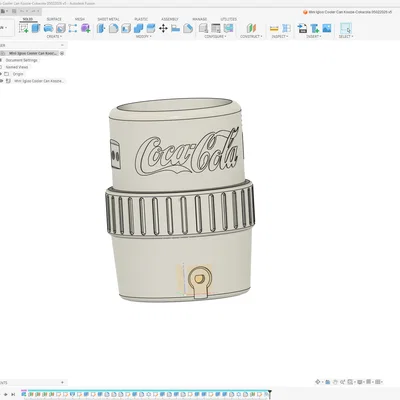Click the Extrude tool icon
This screenshot has height=400, width=400.
36,28
